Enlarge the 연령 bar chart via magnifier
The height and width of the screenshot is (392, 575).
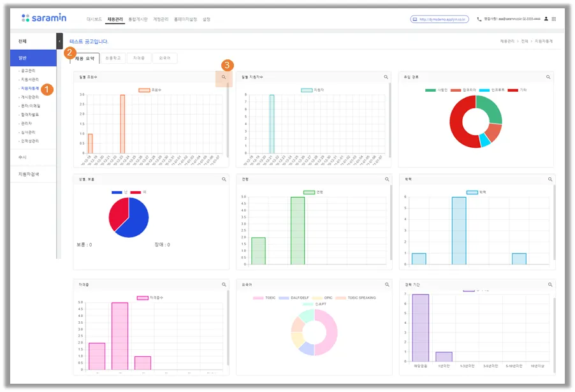point(387,179)
